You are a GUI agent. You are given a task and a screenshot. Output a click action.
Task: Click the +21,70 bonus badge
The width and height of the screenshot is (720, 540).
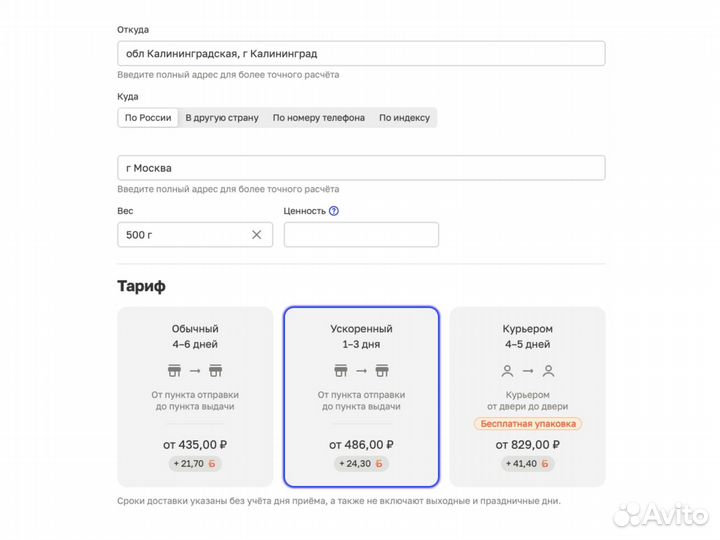click(195, 464)
